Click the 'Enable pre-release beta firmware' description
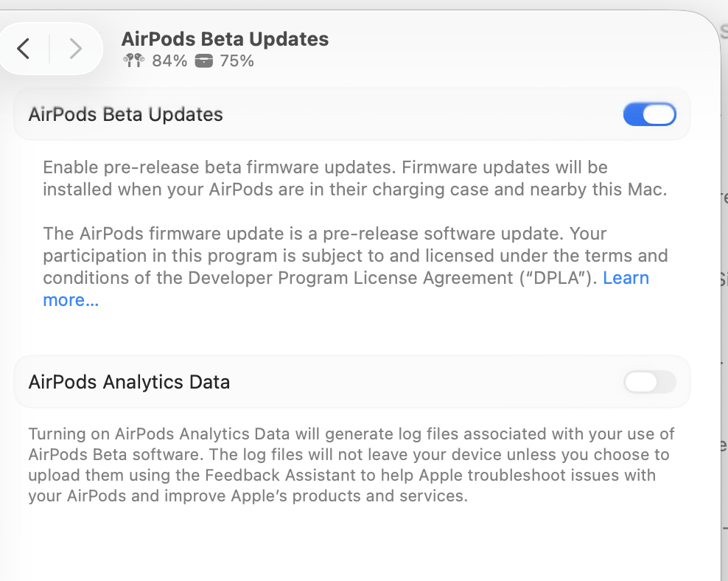The width and height of the screenshot is (728, 581). [354, 178]
